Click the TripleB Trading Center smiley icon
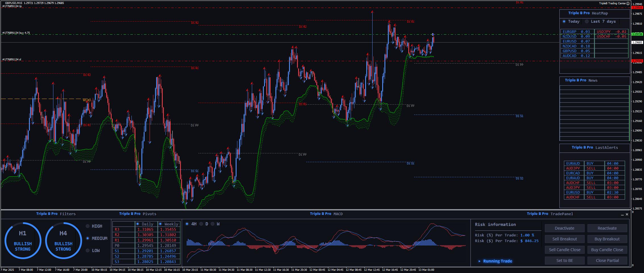644x273 pixels. pos(628,3)
